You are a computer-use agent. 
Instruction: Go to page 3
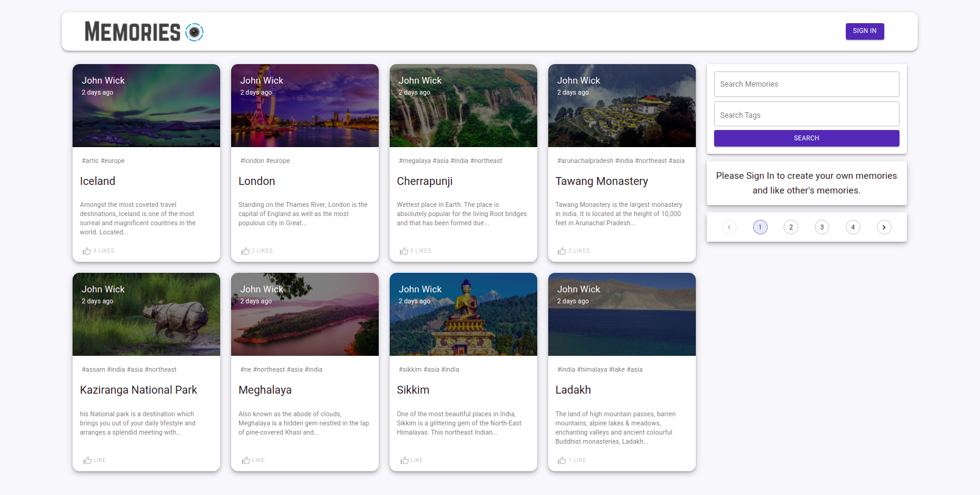[x=822, y=227]
